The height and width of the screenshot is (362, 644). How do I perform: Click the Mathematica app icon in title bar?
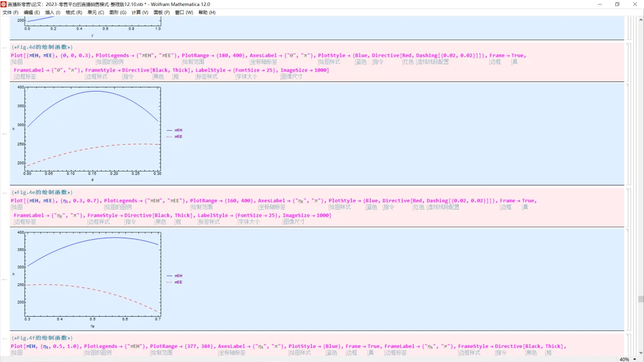(4, 4)
